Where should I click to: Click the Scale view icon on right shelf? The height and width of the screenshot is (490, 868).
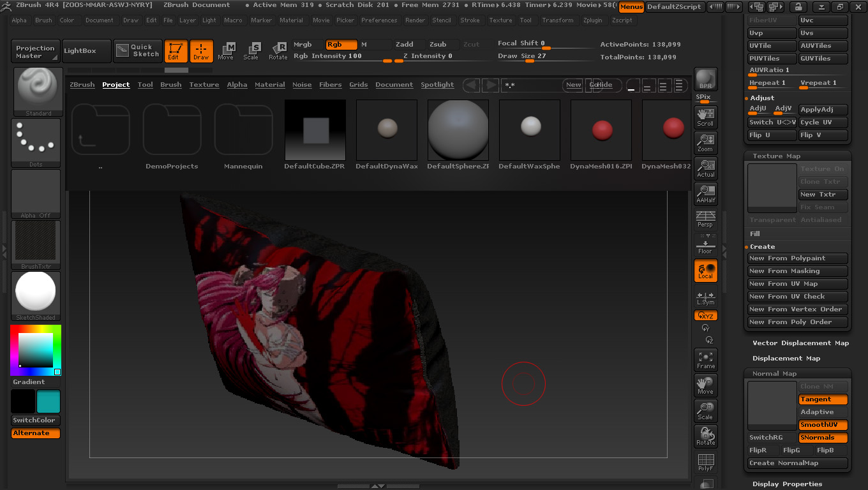tap(705, 411)
